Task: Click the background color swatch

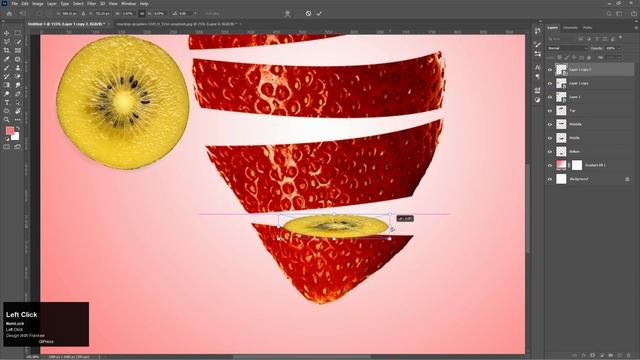Action: pyautogui.click(x=16, y=137)
